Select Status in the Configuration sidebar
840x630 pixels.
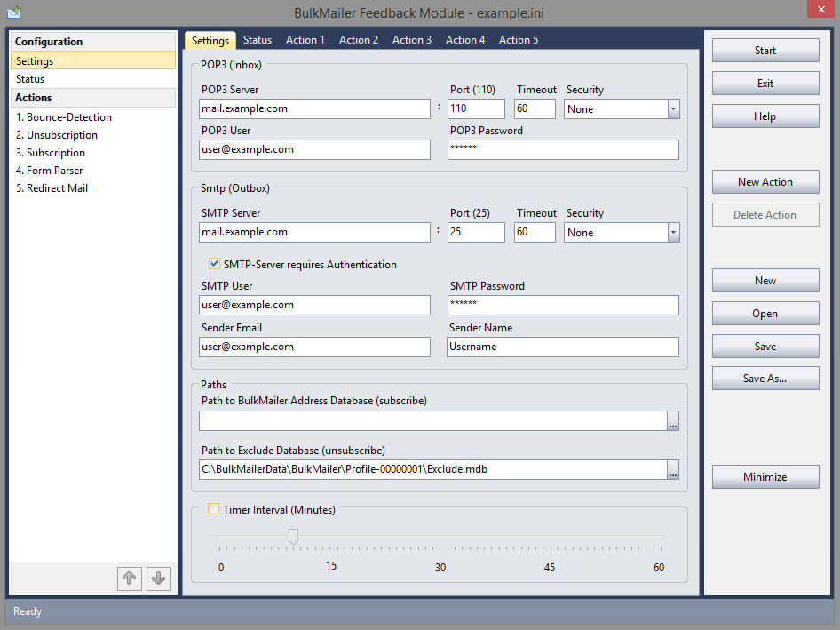[92, 79]
